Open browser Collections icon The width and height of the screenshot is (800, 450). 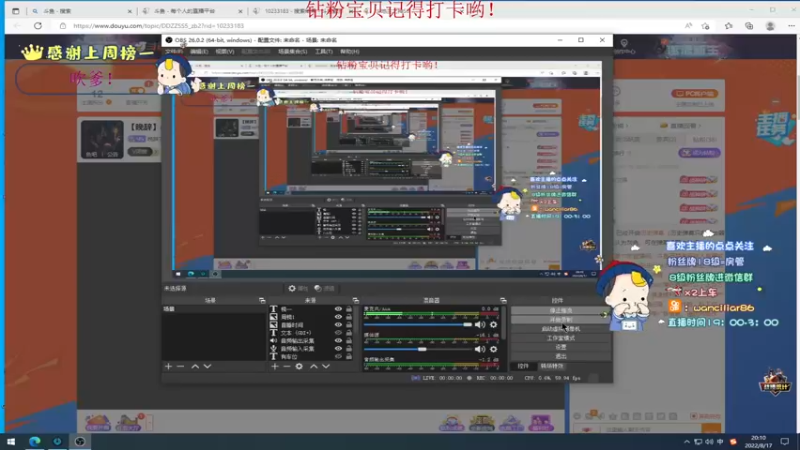click(749, 26)
